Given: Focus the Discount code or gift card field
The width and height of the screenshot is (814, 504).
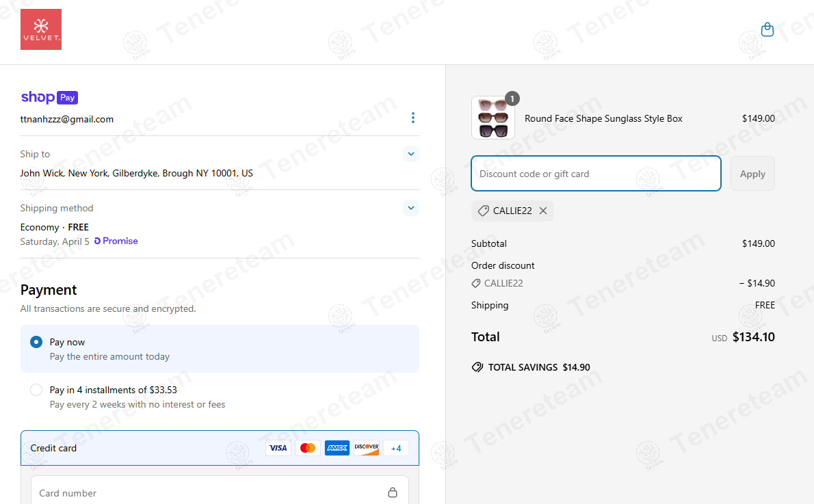Looking at the screenshot, I should pos(596,174).
